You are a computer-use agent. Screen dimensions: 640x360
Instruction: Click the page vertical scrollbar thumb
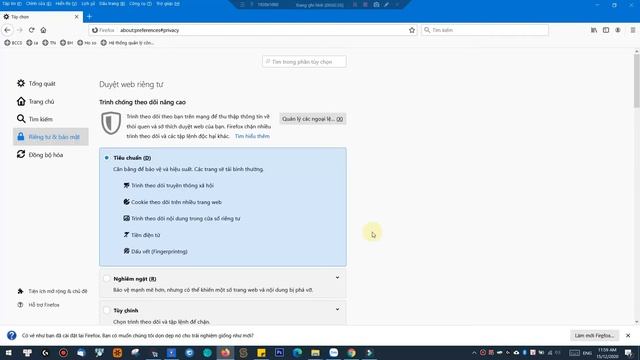tap(637, 81)
